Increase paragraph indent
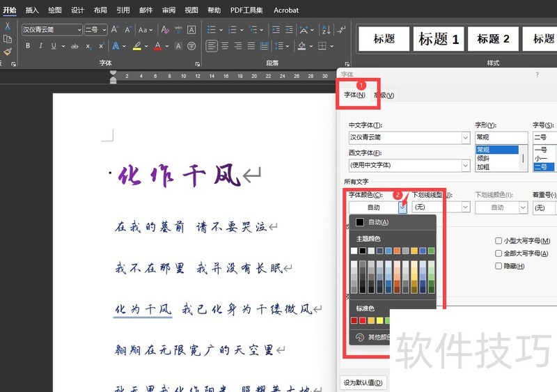 289,30
